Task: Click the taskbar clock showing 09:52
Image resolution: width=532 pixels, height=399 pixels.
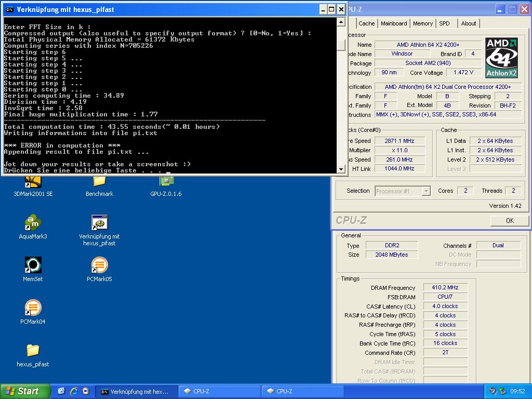Action: tap(517, 391)
